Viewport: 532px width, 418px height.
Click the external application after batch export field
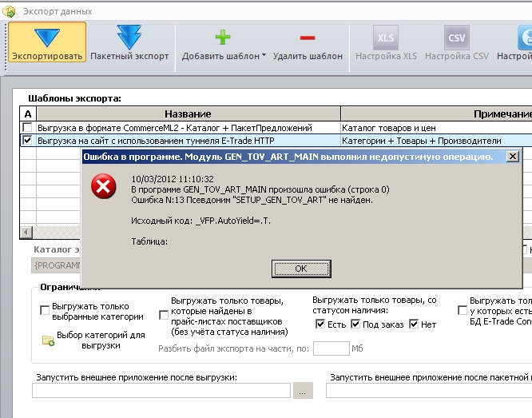[429, 391]
